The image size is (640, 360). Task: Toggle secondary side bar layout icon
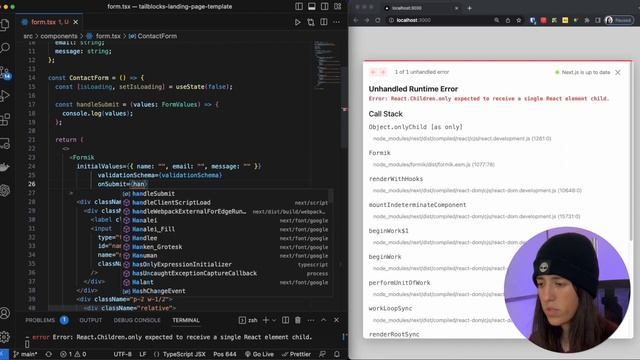tap(324, 7)
